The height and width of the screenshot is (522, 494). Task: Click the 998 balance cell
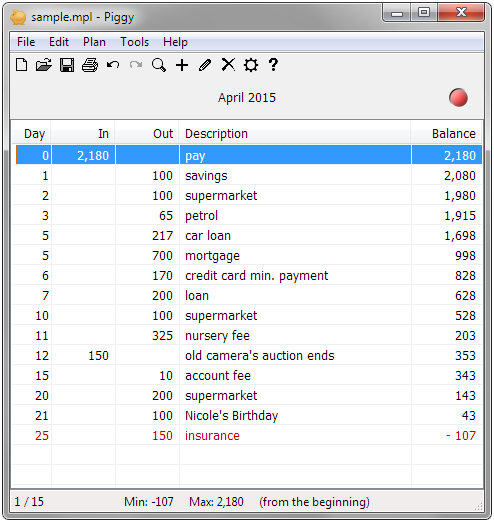click(x=447, y=255)
